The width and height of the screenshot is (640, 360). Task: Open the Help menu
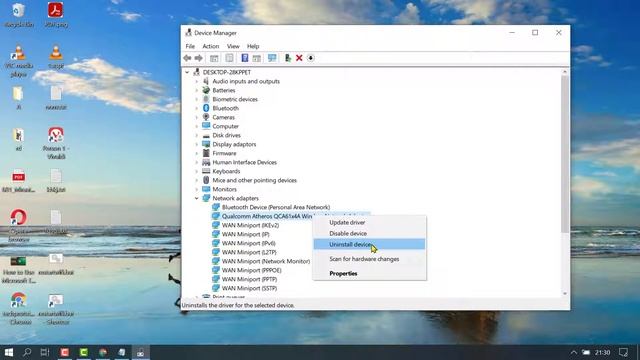(x=253, y=46)
